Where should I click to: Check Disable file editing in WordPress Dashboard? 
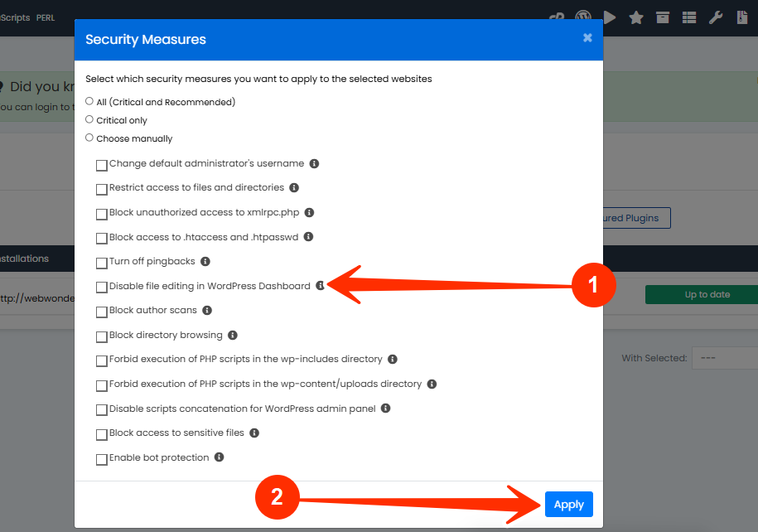(x=102, y=288)
